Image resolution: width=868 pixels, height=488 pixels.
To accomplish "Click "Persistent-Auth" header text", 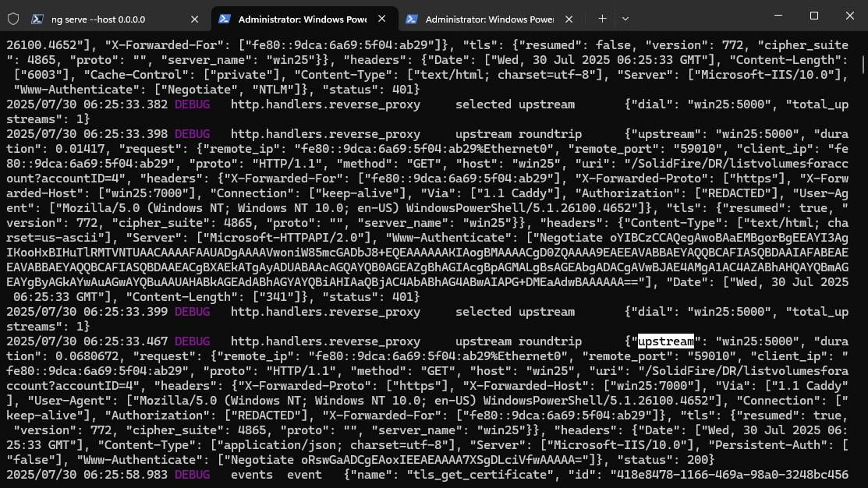I will 769,445.
